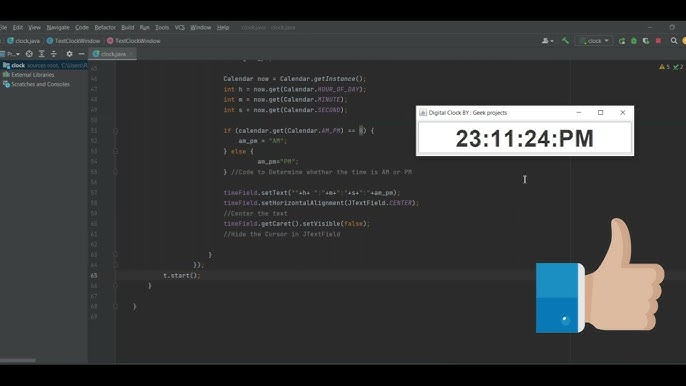The width and height of the screenshot is (686, 386).
Task: Click the fold marker on line 68
Action: coord(116,306)
